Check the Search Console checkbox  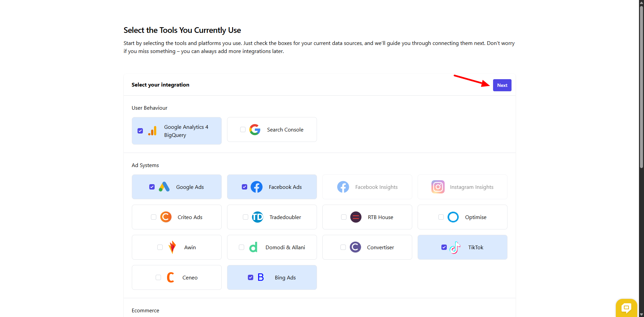(x=243, y=129)
